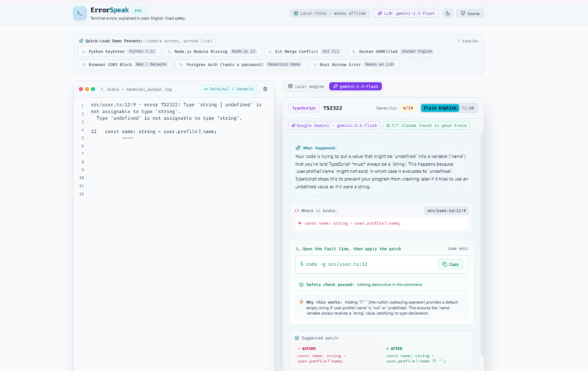
Task: Click the Why this works lightning icon
Action: pyautogui.click(x=301, y=302)
